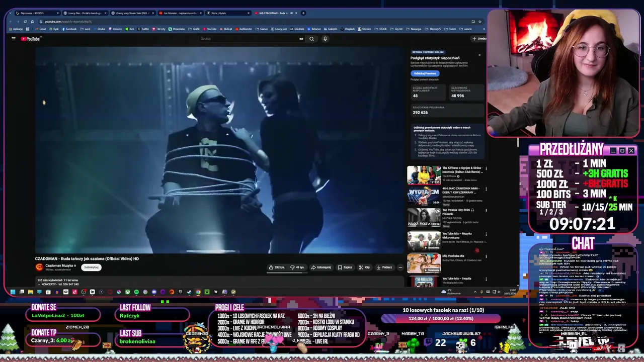Open the Aplikacje apps shortcut
The image size is (644, 362).
16,29
